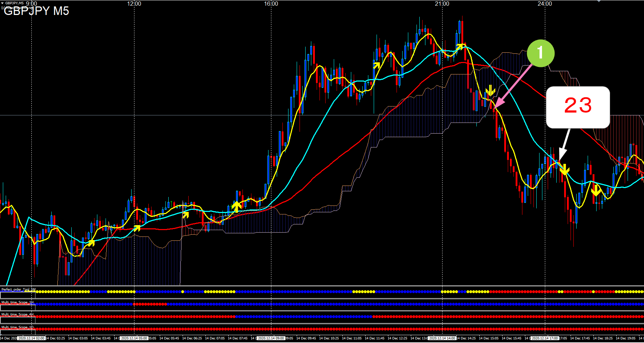644x343 pixels.
Task: Select the large GBPJPY M5 label
Action: (x=36, y=11)
